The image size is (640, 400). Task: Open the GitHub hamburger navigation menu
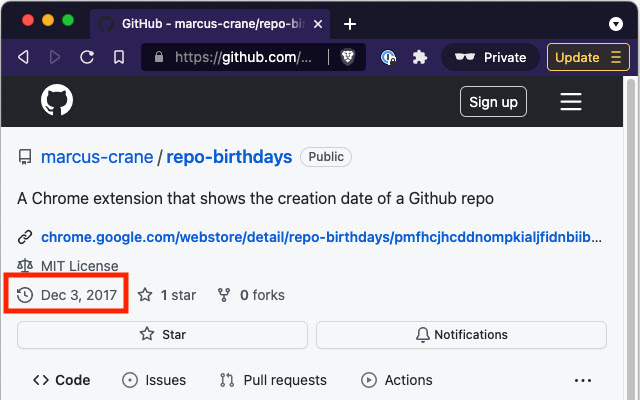point(571,102)
